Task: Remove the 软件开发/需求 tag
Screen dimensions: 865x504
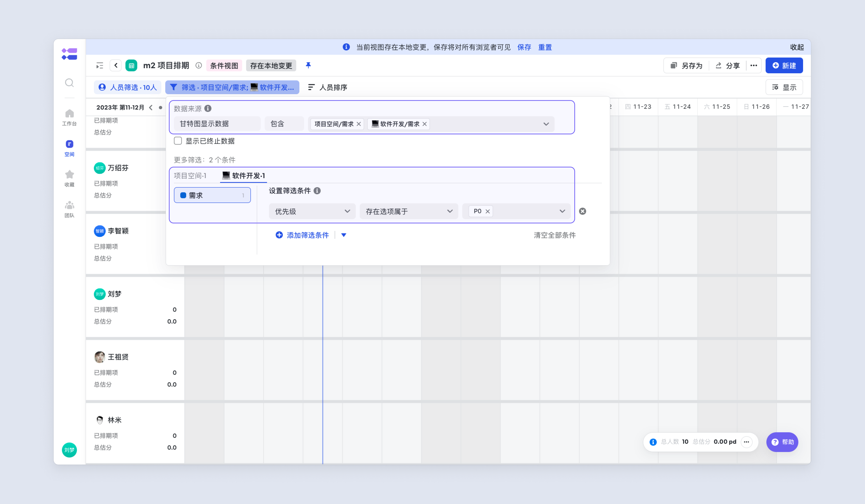Action: click(425, 124)
